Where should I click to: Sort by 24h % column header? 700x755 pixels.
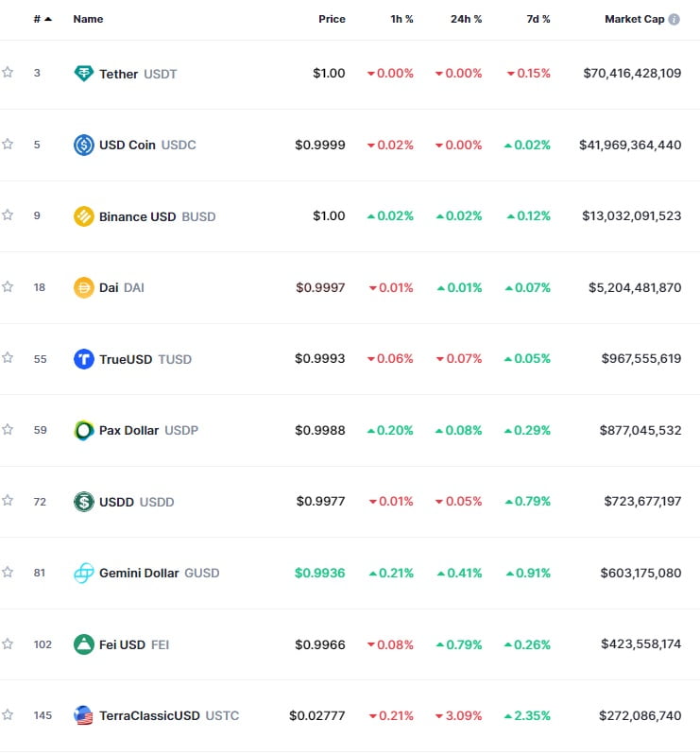pos(466,19)
